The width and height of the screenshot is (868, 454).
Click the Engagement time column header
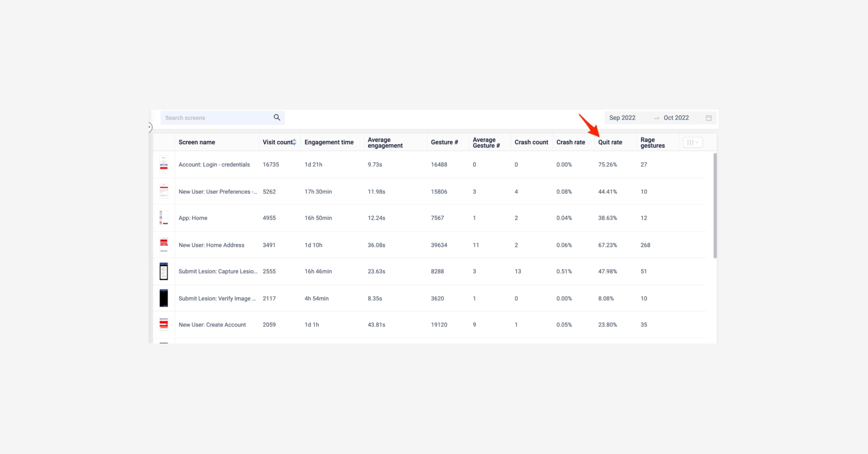point(329,142)
